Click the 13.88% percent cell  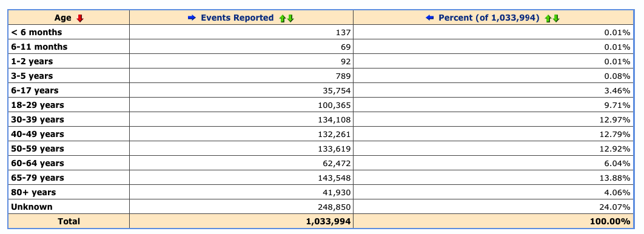(493, 178)
